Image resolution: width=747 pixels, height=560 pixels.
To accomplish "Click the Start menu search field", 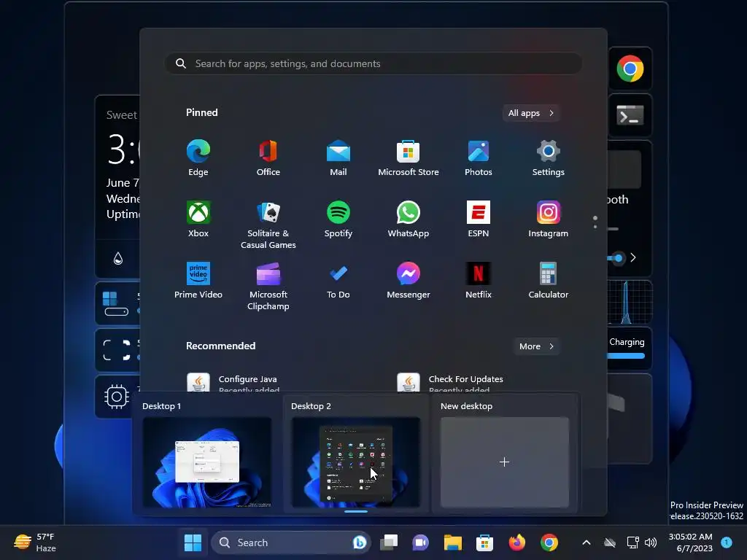I will [373, 64].
